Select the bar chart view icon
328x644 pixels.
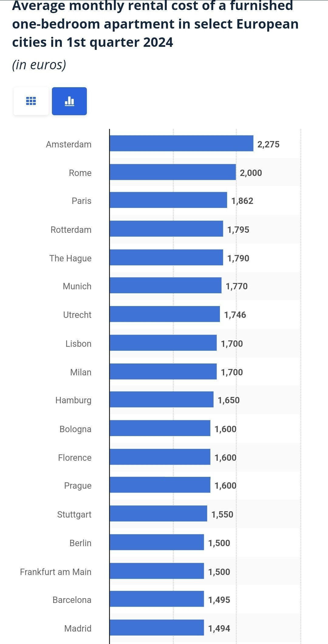point(69,101)
